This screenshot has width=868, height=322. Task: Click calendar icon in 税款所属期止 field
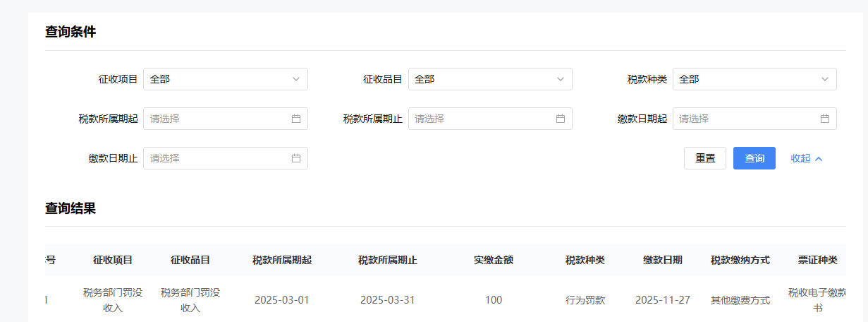click(x=561, y=119)
